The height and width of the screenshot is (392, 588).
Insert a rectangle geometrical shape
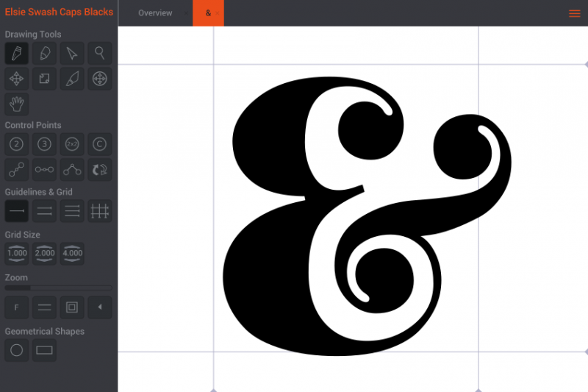click(x=44, y=350)
